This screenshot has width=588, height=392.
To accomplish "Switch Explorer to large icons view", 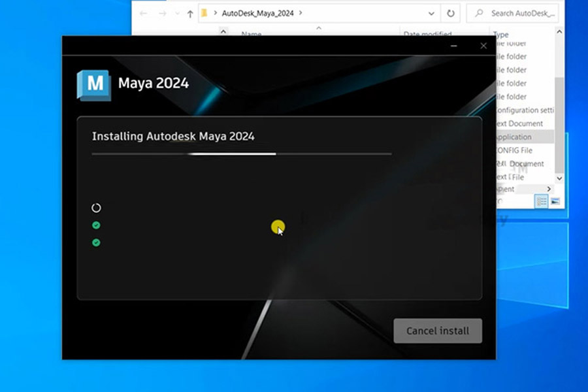I will (555, 202).
